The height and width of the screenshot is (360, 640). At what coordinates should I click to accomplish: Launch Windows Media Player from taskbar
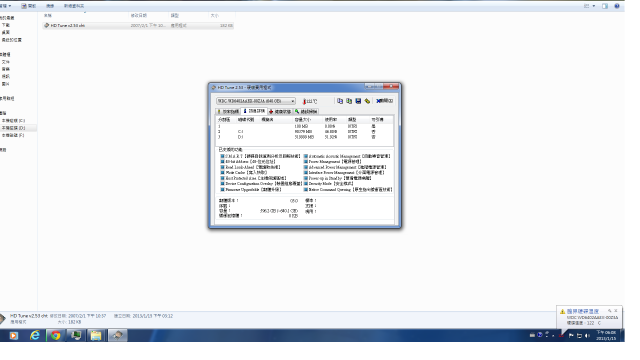(x=13, y=336)
